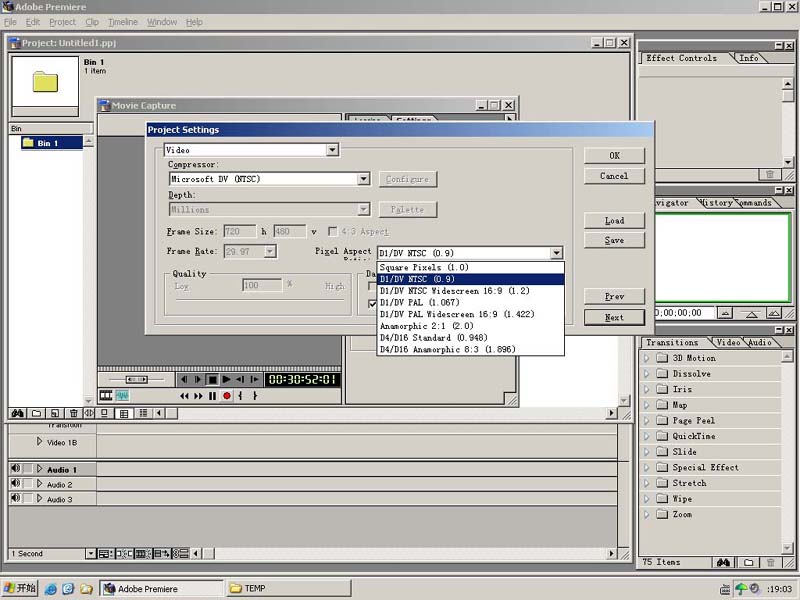Open the timeline 1 Second zoom dropdown

point(90,554)
